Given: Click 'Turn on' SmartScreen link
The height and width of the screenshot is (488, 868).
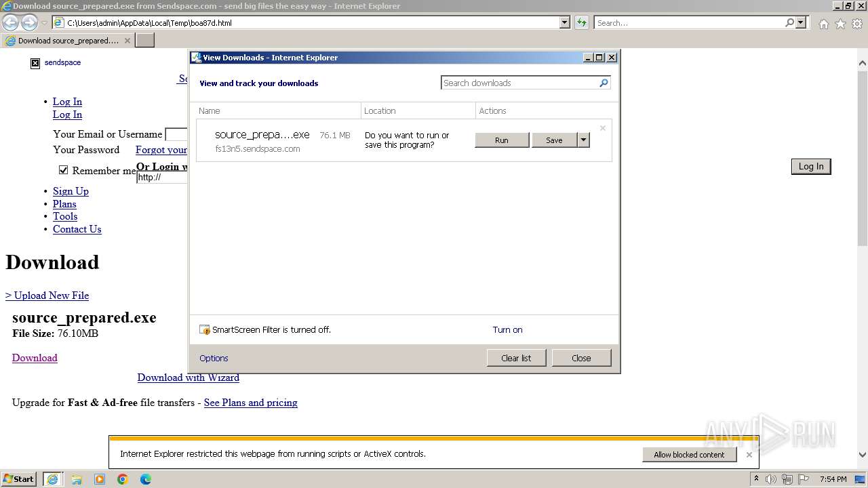Looking at the screenshot, I should pos(507,330).
